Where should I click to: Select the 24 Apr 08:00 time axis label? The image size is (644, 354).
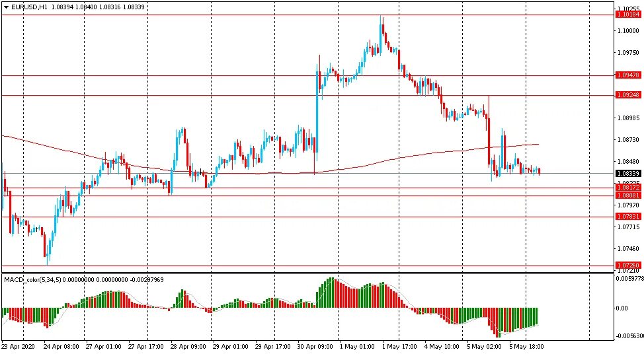(x=61, y=347)
